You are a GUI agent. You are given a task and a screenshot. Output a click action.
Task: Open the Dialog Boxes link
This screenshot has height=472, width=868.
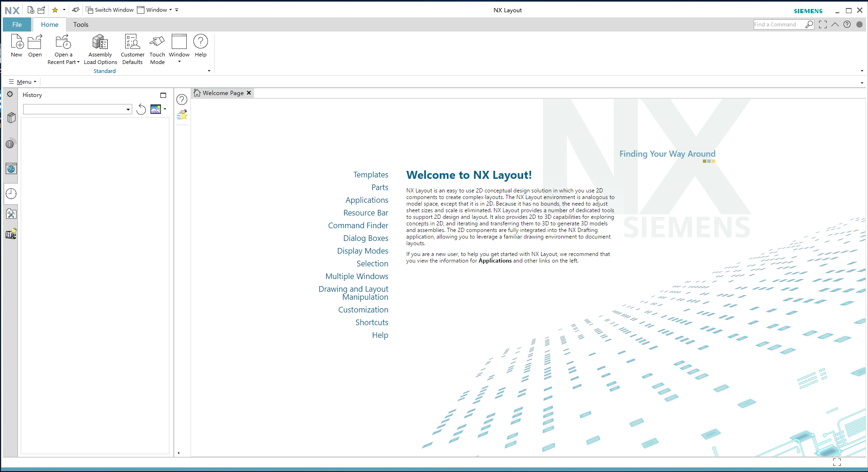coord(366,238)
